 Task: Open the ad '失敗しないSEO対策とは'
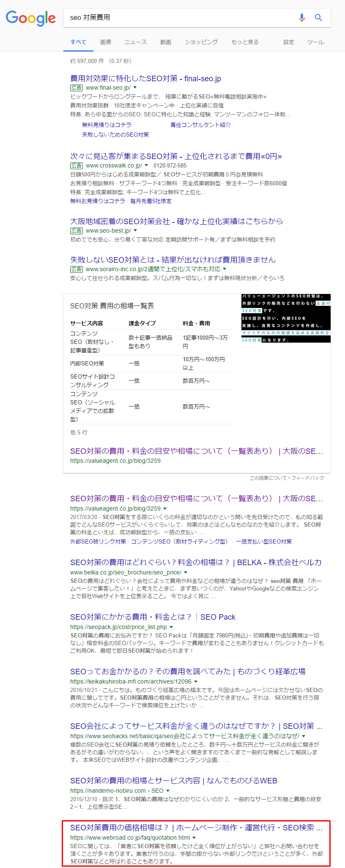[x=173, y=260]
